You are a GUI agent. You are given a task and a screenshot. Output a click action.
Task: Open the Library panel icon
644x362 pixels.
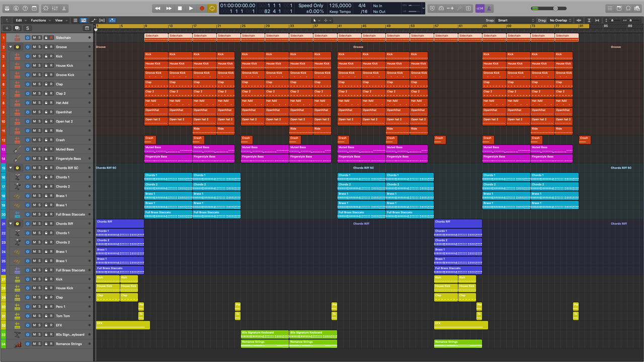7,9
